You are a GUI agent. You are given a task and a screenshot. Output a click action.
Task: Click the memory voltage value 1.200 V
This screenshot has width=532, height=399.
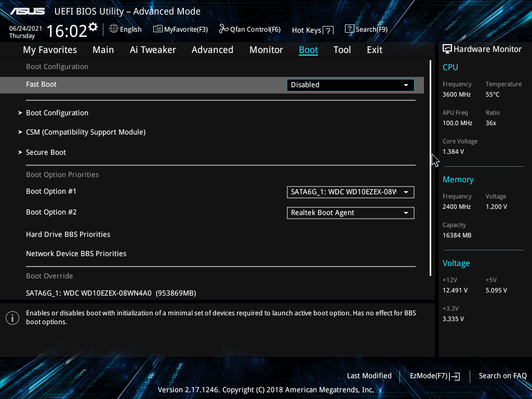[x=496, y=207]
